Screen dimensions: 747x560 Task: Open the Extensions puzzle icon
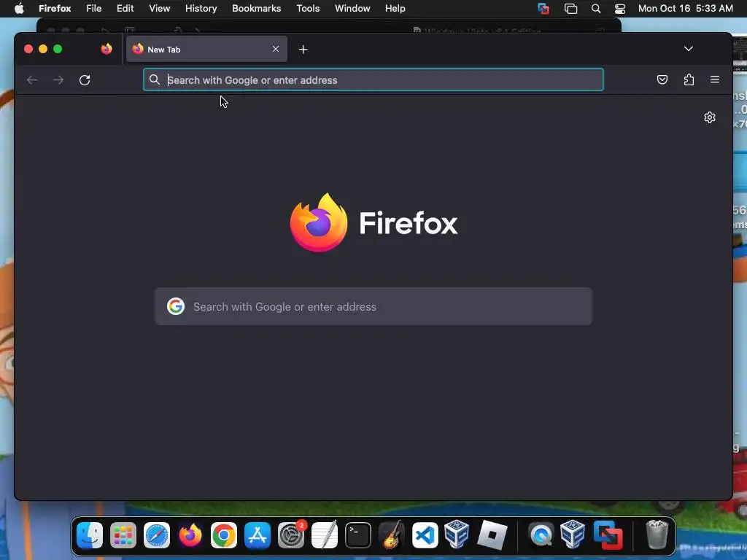click(x=689, y=79)
